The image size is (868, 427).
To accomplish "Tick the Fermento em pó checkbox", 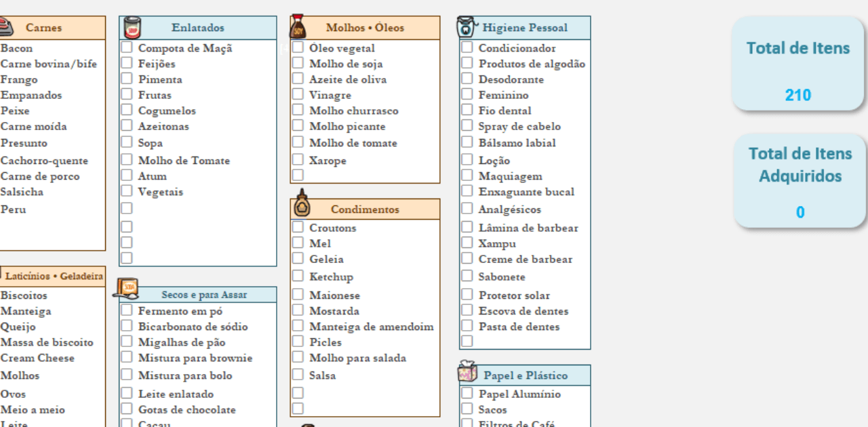I will click(127, 310).
